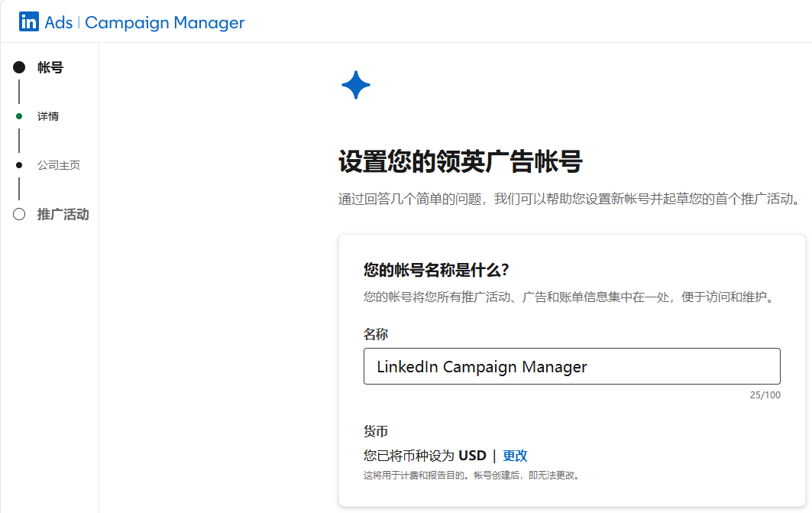This screenshot has height=513, width=812.
Task: Click the 25/100 character counter
Action: (765, 395)
